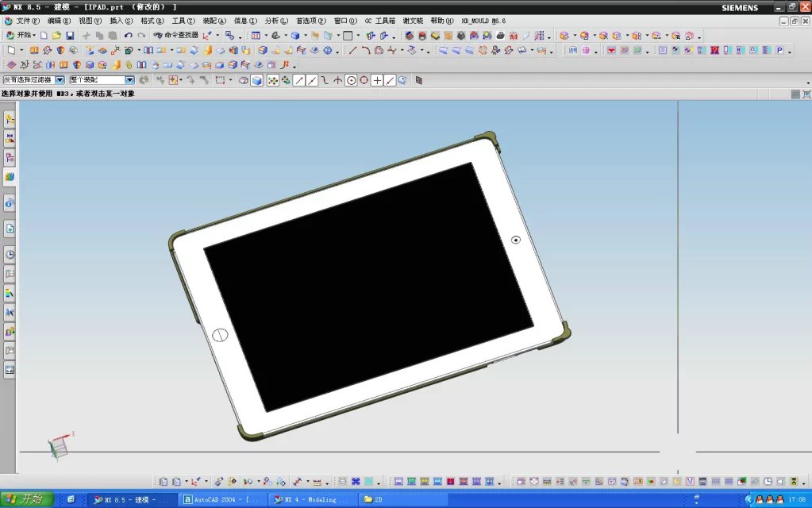The image size is (812, 508).
Task: Open the 装配 (Assemblies) menu
Action: tap(214, 21)
